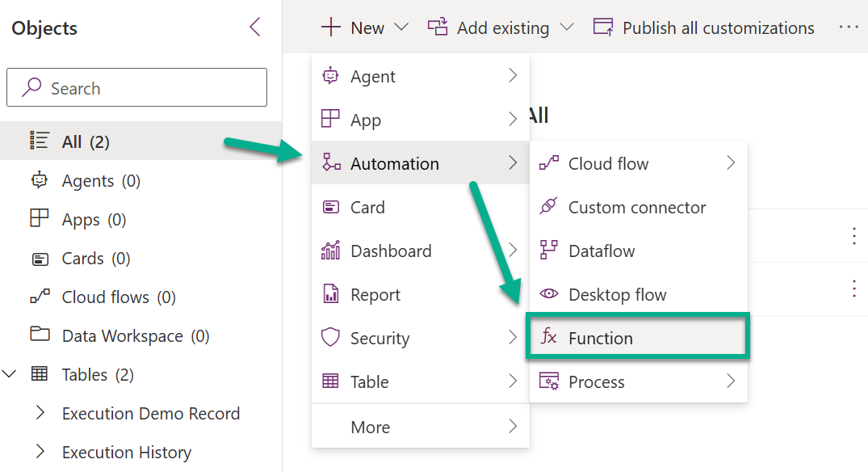Click the Process gear window icon
Image resolution: width=868 pixels, height=472 pixels.
548,381
